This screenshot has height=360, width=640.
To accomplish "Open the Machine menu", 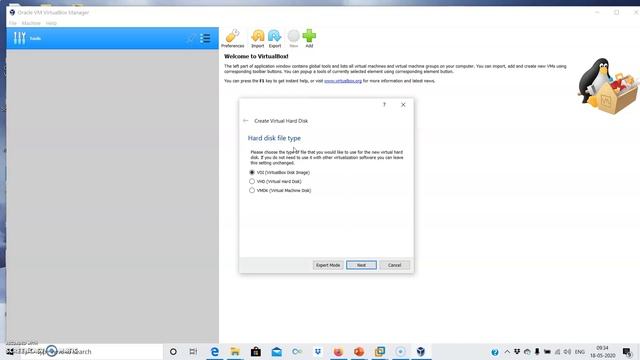I will click(31, 23).
